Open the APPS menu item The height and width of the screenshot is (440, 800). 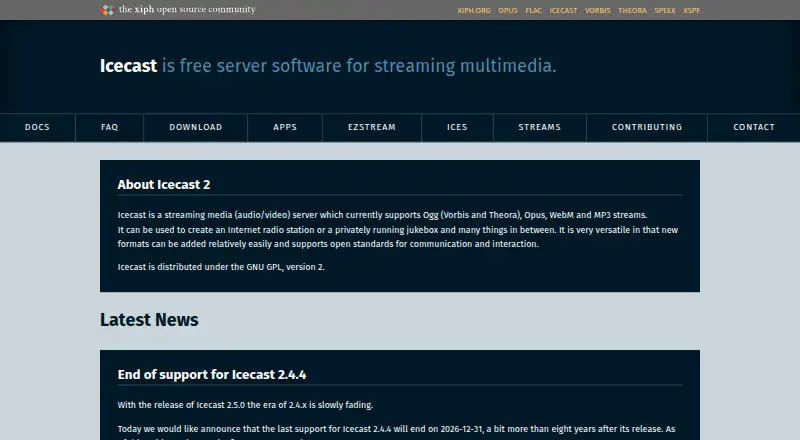pos(285,127)
